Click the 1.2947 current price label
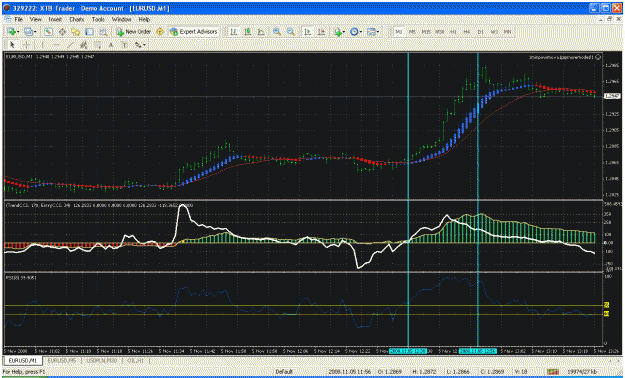The image size is (625, 378). tap(612, 96)
